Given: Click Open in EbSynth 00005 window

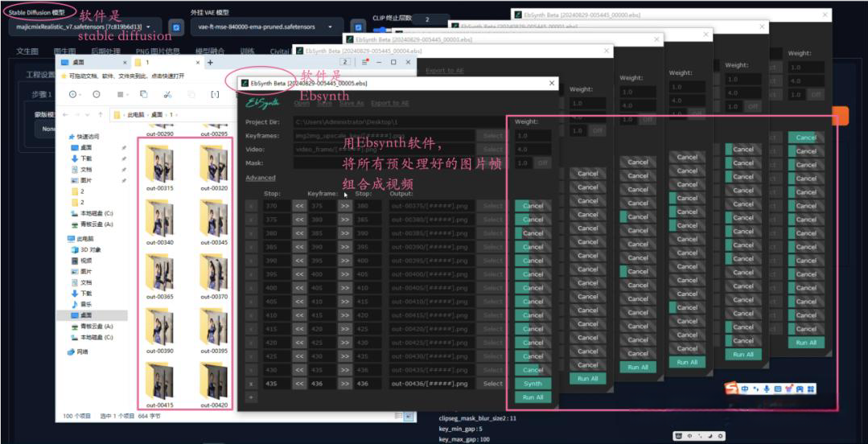Looking at the screenshot, I should click(302, 103).
